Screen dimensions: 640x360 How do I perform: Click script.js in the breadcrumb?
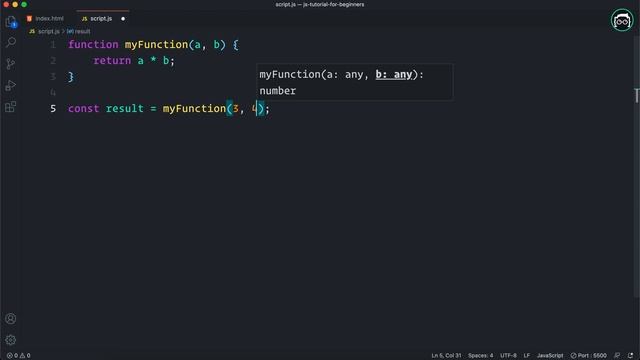tap(49, 31)
